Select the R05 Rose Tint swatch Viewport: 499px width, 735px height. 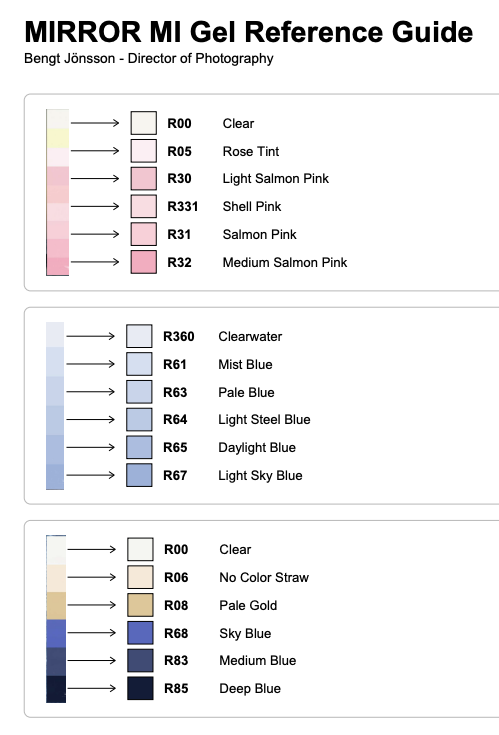(143, 151)
